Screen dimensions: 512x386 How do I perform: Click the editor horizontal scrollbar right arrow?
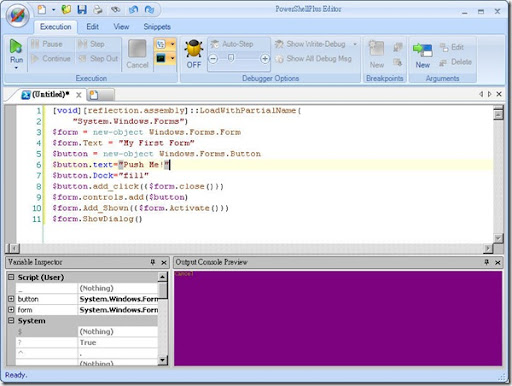[488, 248]
